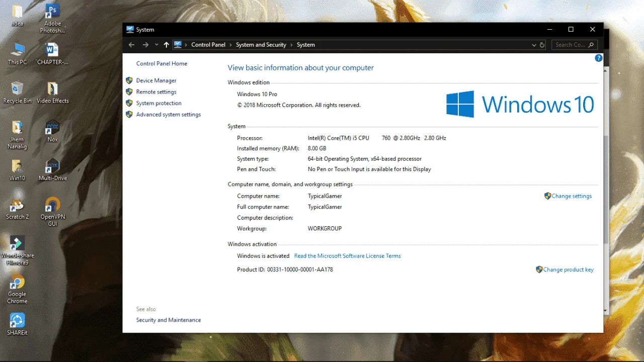Image resolution: width=644 pixels, height=362 pixels.
Task: Click Change product key
Action: (x=568, y=269)
